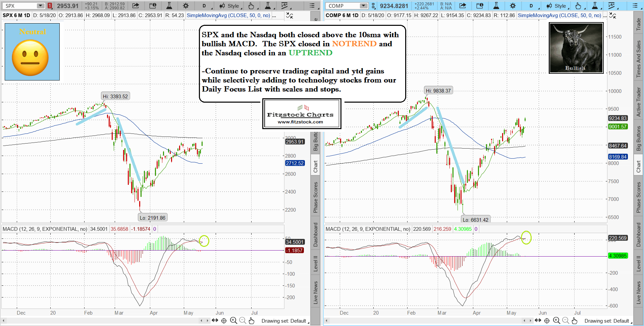Click the red symbol link color box

[50, 6]
